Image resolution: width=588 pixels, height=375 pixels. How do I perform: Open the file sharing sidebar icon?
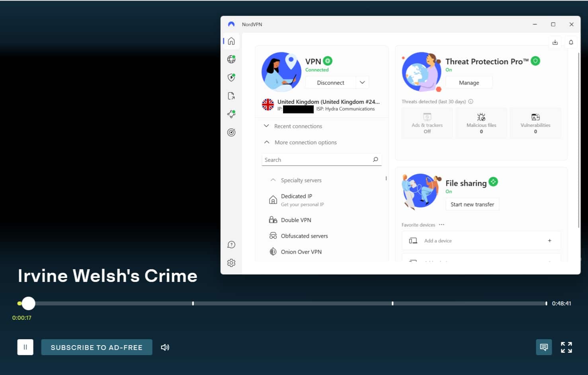point(231,96)
